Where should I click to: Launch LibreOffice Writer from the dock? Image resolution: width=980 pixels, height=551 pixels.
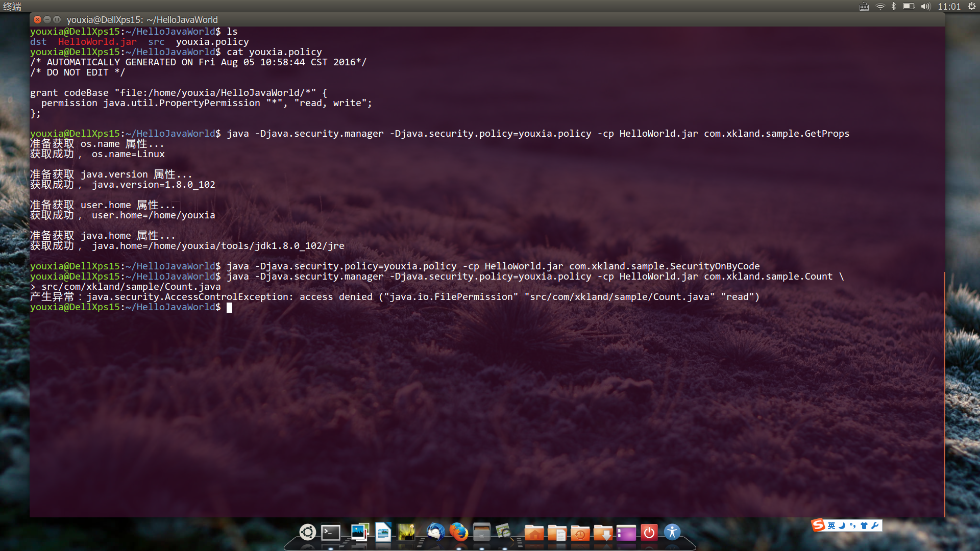click(383, 532)
